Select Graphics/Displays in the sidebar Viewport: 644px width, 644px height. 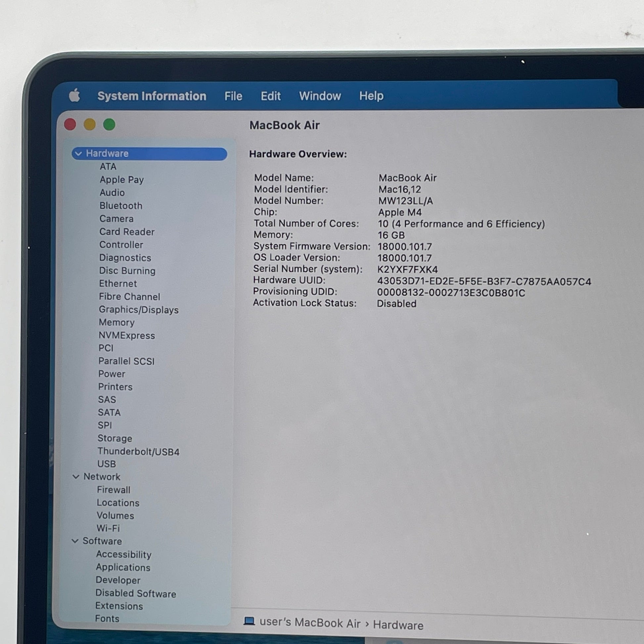(x=138, y=310)
